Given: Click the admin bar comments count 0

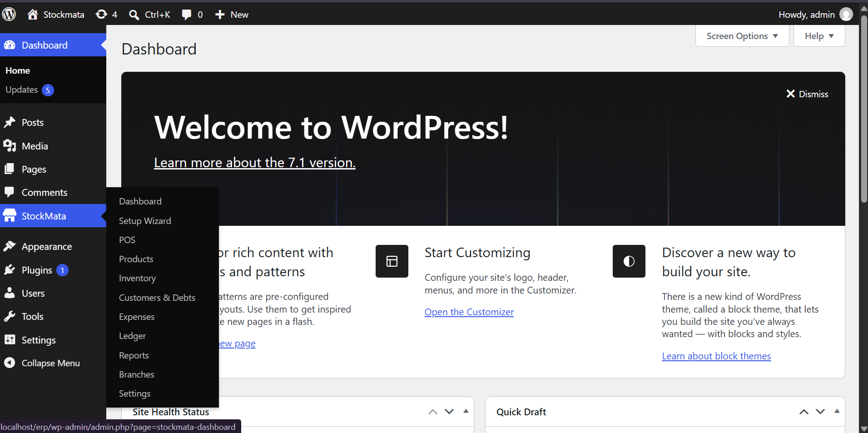Looking at the screenshot, I should (x=200, y=15).
